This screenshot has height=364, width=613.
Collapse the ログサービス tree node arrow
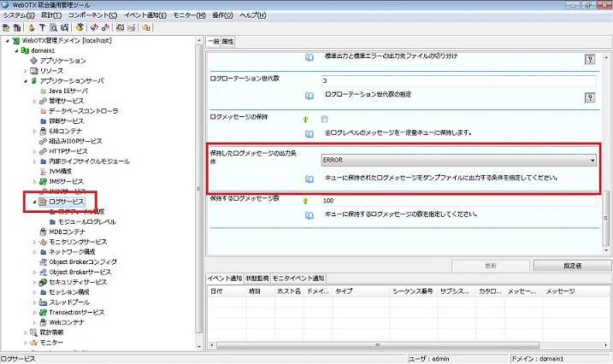[34, 202]
